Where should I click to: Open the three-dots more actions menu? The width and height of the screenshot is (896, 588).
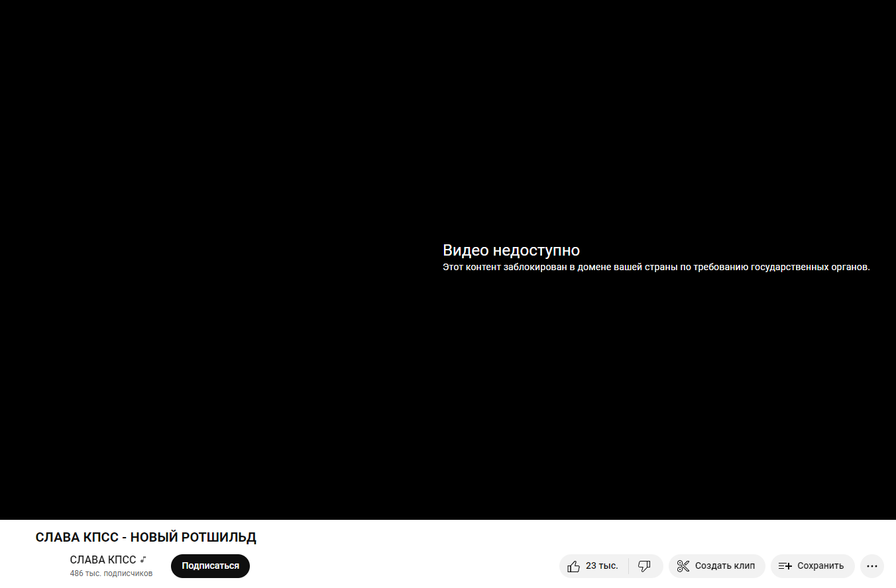tap(872, 566)
